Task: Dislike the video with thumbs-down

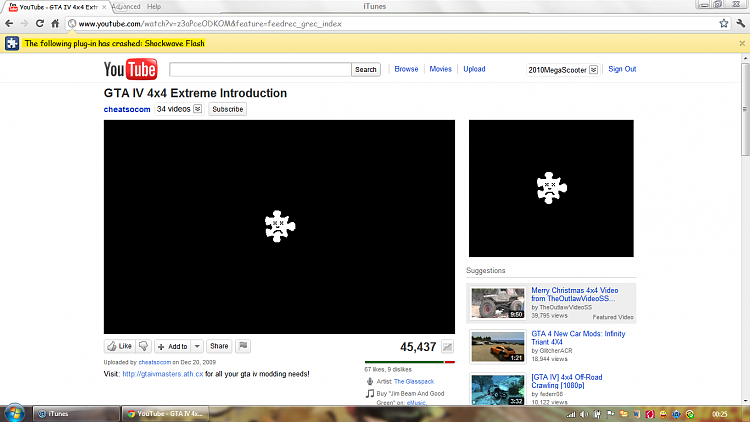Action: pos(143,346)
